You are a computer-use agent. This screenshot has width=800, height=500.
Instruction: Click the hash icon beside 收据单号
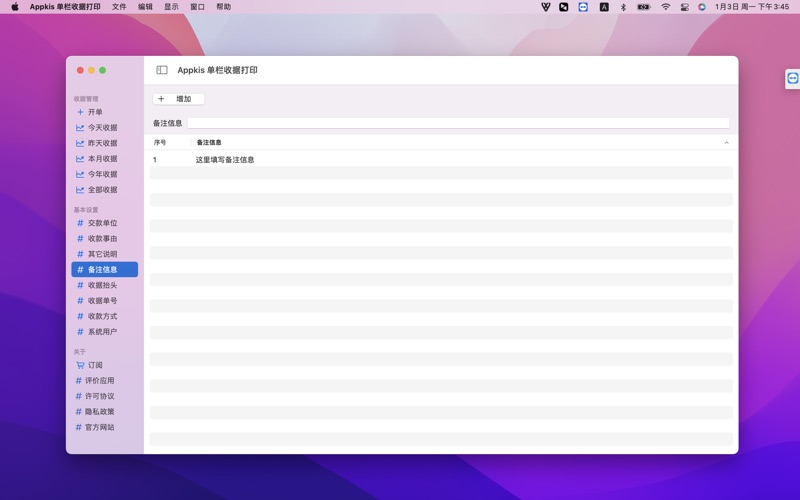click(x=80, y=301)
